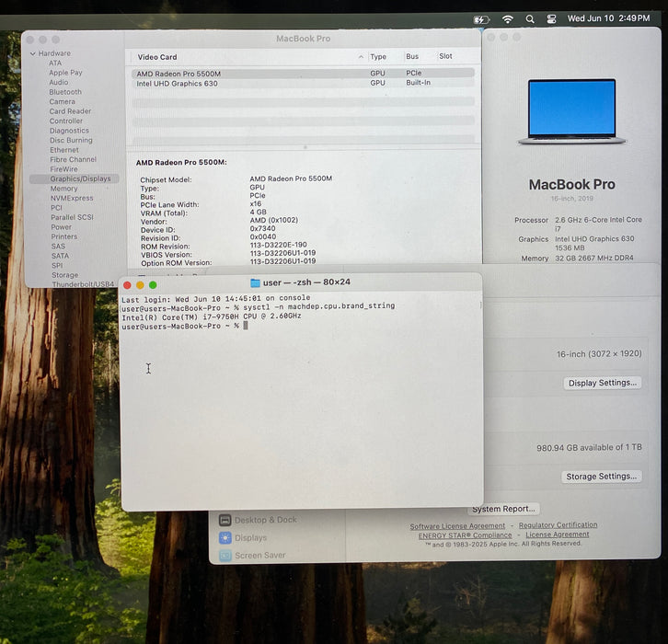Open Displays settings icon in sidebar
Image resolution: width=668 pixels, height=644 pixels.
coord(225,538)
